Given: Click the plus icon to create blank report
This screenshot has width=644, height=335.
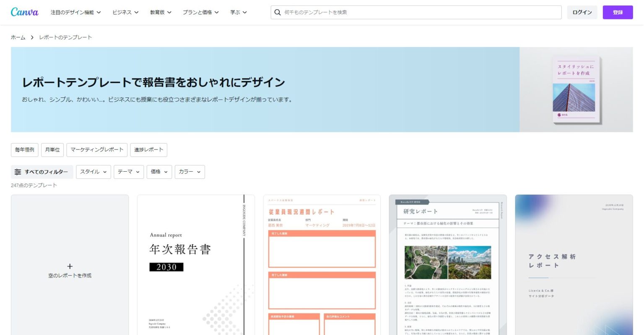Looking at the screenshot, I should [70, 266].
